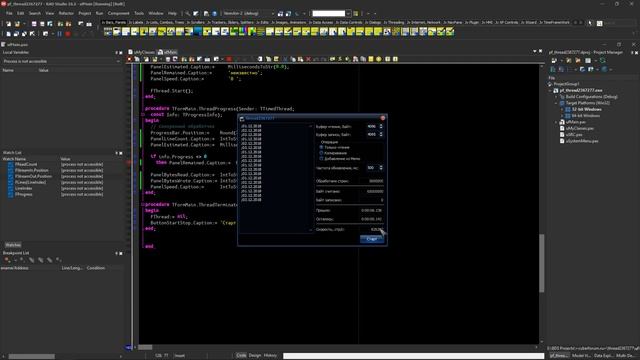The height and width of the screenshot is (360, 640).
Task: Click the left panel horizontal scrollbar thumb
Action: point(31,356)
